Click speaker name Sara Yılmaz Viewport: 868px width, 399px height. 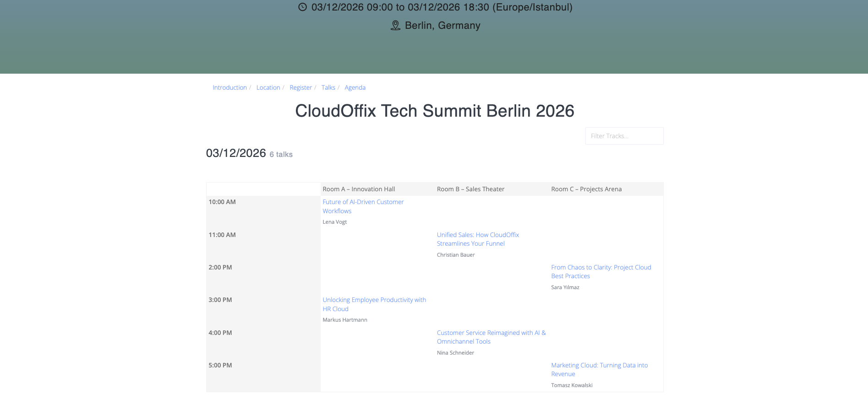coord(565,287)
